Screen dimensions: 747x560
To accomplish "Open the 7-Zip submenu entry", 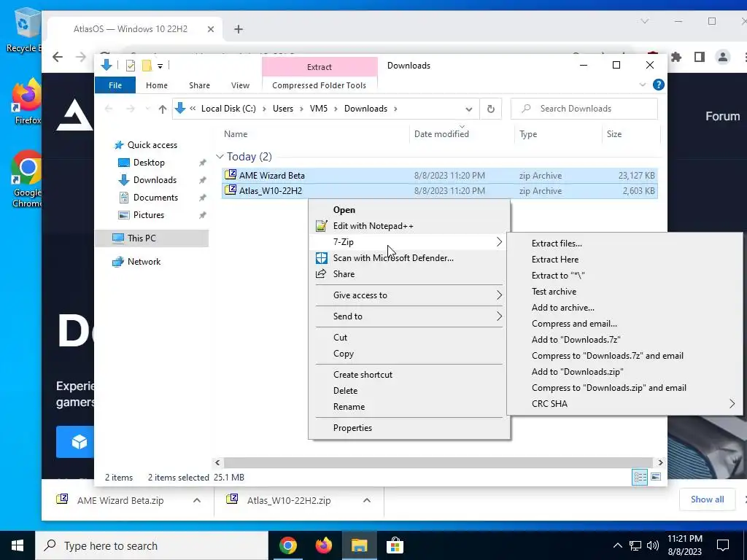I will [409, 242].
